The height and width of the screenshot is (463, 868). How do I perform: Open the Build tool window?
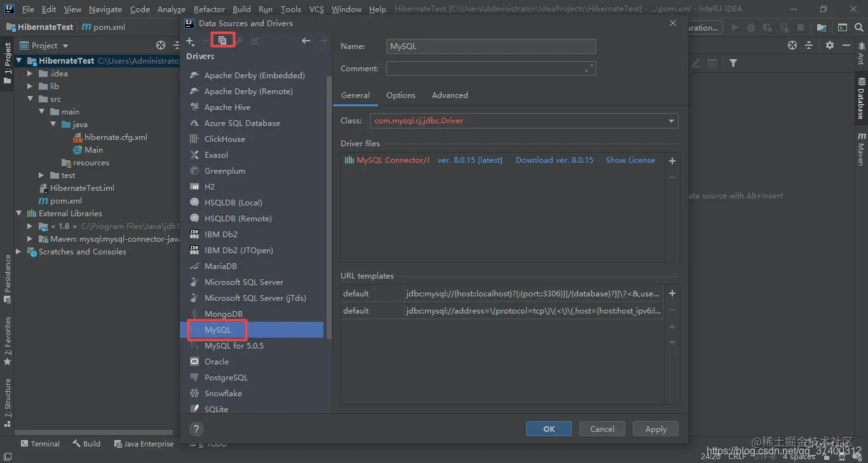pos(86,444)
